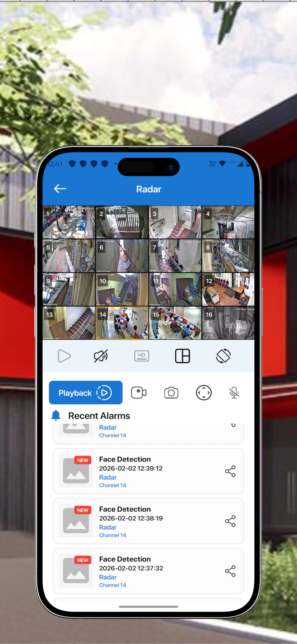Share the 12:39:12 Face Detection alarm
Screen dimensions: 297x644
click(230, 471)
